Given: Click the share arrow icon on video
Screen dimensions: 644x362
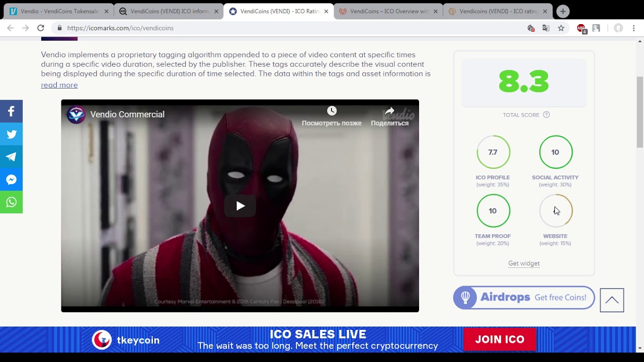Looking at the screenshot, I should [x=389, y=111].
